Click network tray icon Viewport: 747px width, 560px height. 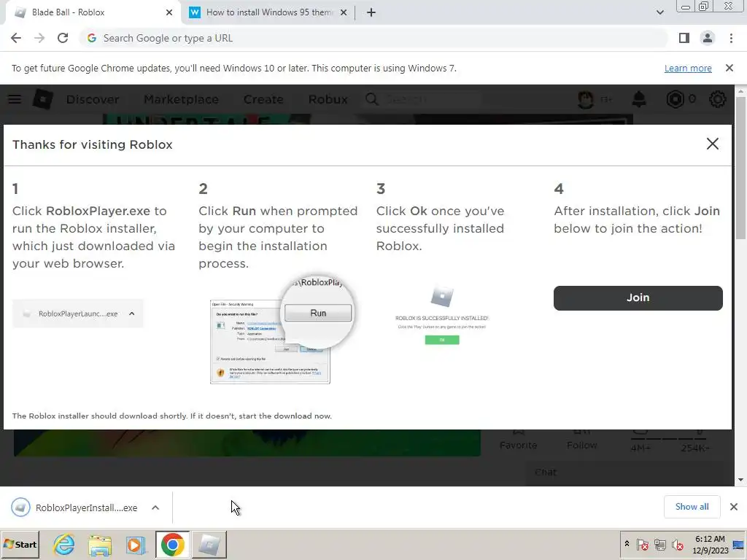pos(659,544)
